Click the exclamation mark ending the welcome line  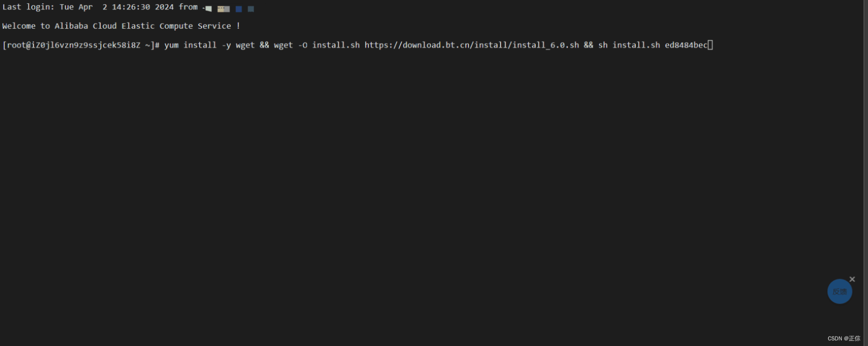pyautogui.click(x=238, y=26)
